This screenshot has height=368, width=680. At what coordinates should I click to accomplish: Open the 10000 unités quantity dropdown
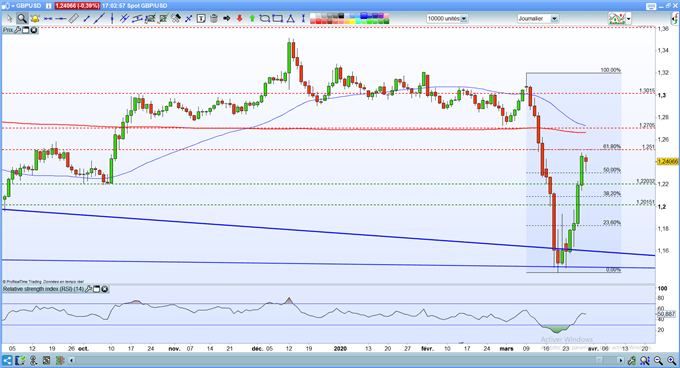464,19
